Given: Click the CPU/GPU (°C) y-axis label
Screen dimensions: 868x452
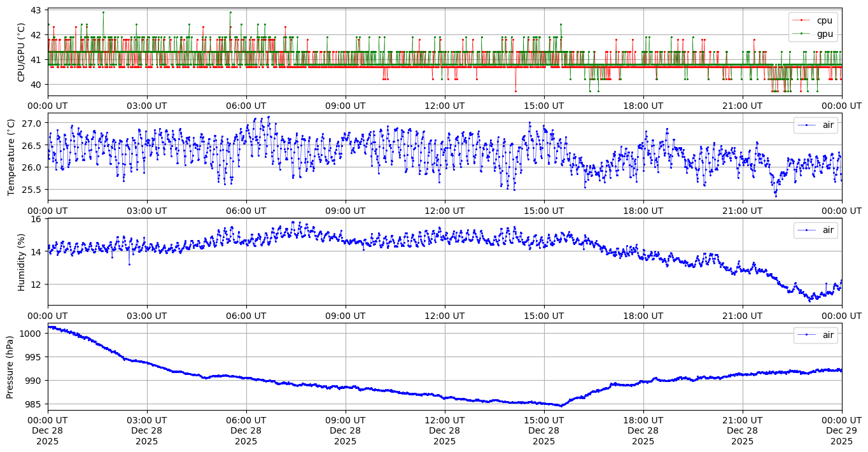Looking at the screenshot, I should [x=21, y=52].
